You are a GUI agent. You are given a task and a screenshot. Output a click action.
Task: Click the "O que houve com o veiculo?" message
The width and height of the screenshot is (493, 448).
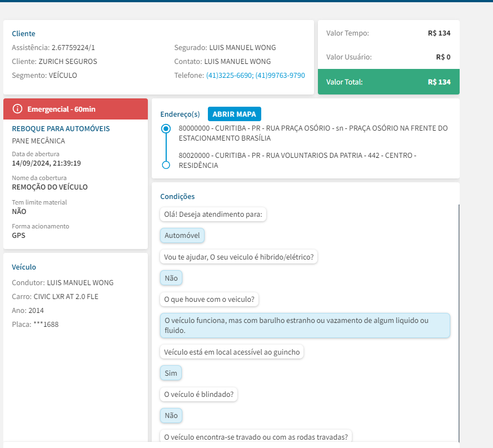(209, 300)
